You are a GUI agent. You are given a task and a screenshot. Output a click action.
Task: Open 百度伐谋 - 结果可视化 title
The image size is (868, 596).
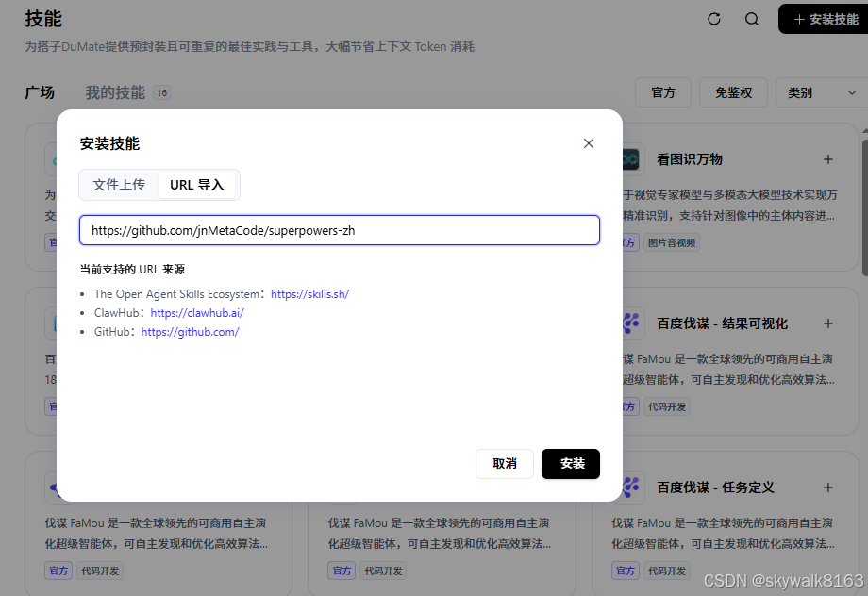(x=722, y=323)
